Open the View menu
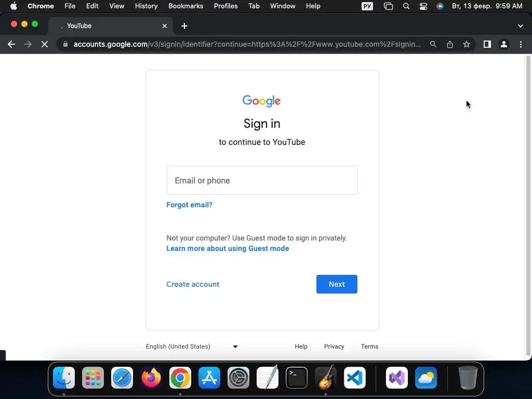The height and width of the screenshot is (399, 532). [117, 6]
